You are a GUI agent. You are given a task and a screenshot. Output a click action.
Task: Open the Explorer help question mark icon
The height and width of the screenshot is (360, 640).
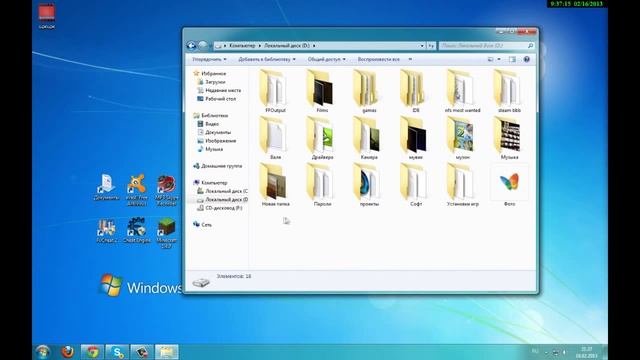(527, 59)
